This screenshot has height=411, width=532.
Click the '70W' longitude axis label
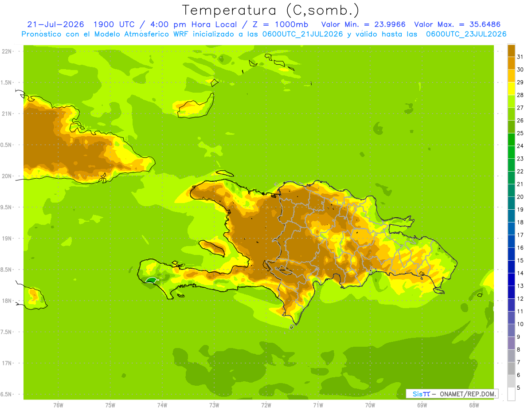(370, 405)
